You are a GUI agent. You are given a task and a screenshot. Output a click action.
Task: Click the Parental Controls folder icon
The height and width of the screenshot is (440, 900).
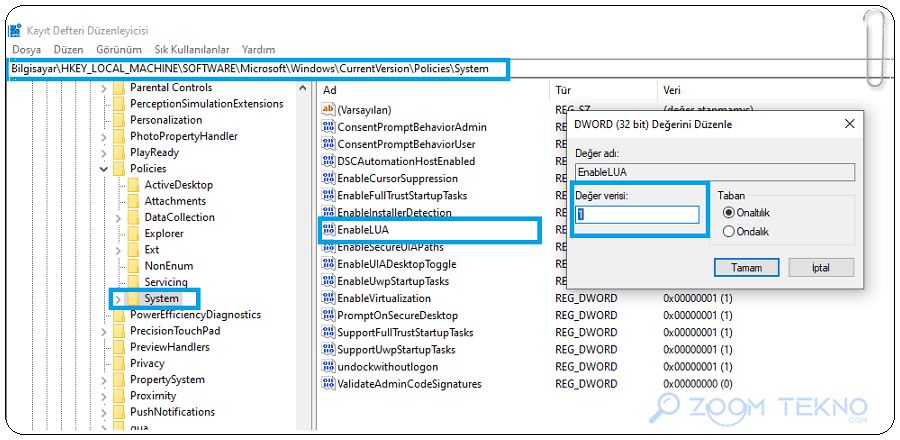119,88
